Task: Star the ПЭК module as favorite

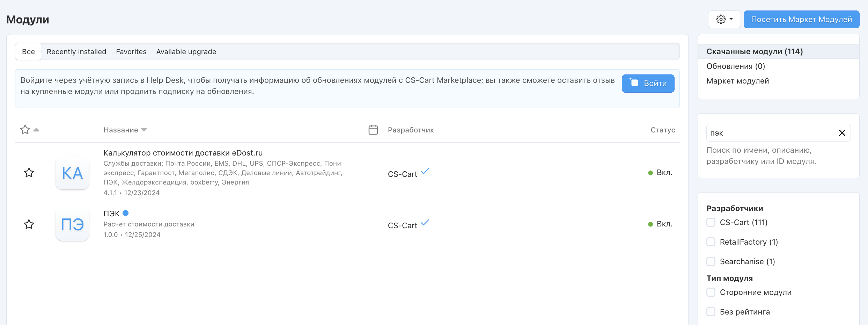Action: pyautogui.click(x=29, y=224)
